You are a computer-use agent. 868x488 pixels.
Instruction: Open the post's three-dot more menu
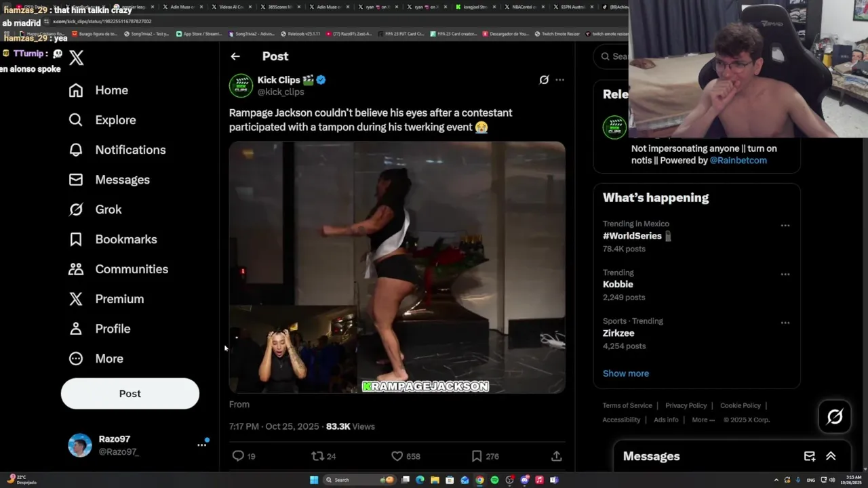pos(559,80)
